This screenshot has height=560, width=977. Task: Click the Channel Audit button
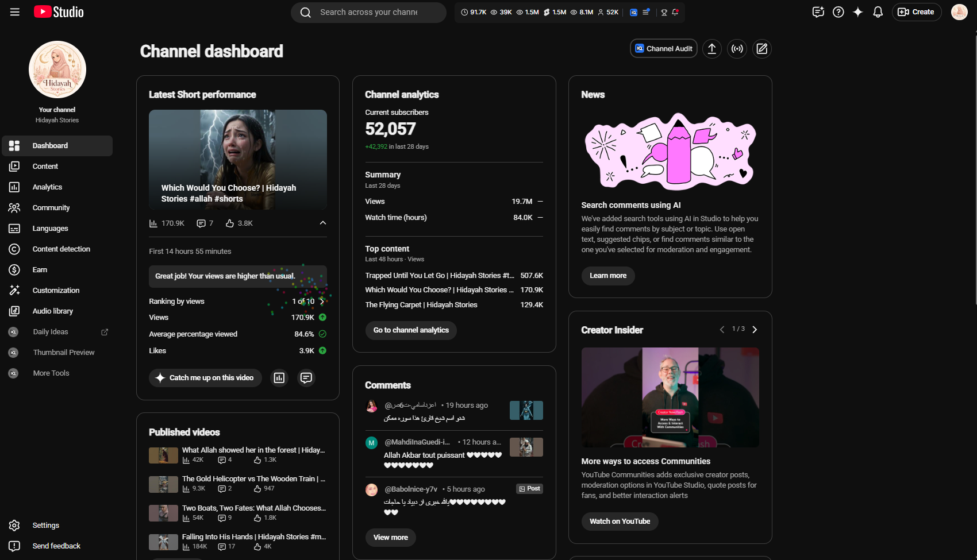pos(664,49)
